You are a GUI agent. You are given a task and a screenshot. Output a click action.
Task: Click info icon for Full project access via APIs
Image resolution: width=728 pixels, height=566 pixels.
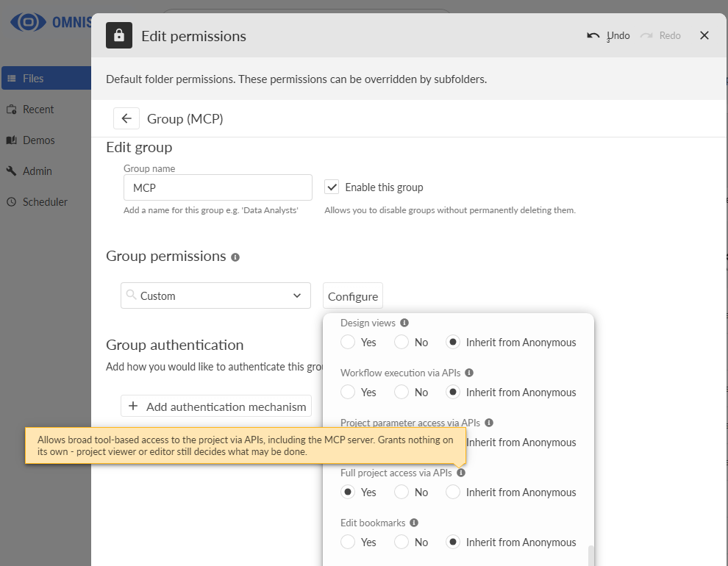coord(460,473)
